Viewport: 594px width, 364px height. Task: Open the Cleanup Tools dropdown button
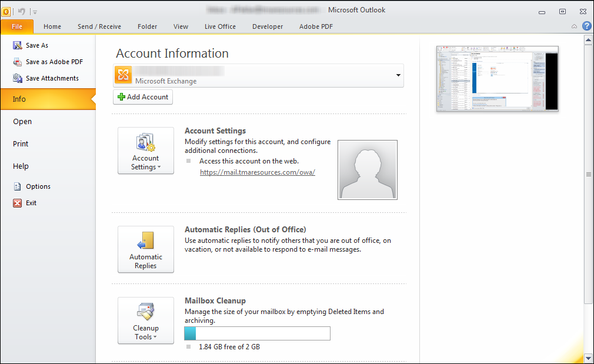click(x=146, y=320)
